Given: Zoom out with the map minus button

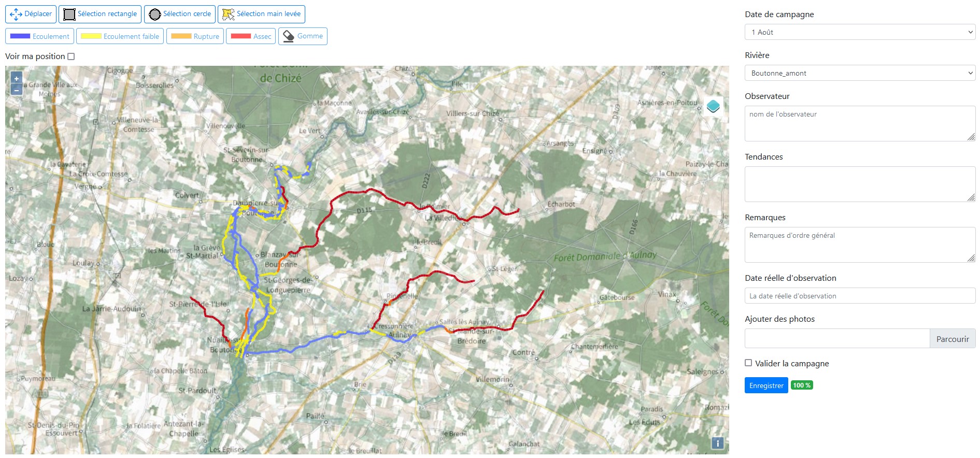Looking at the screenshot, I should coord(17,90).
